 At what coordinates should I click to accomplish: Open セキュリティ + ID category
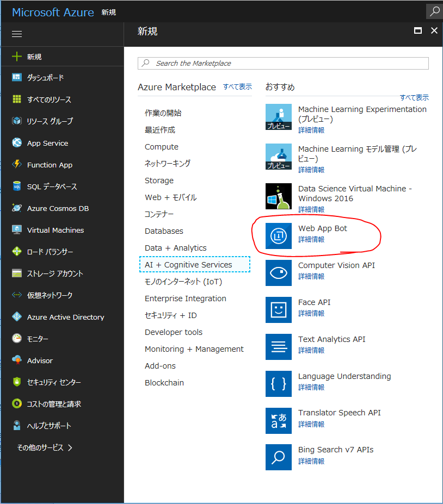tap(170, 315)
